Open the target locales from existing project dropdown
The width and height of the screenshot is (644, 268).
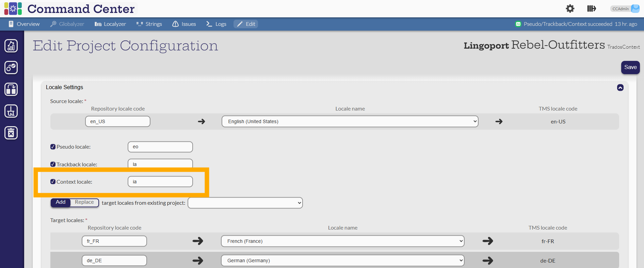(x=245, y=203)
